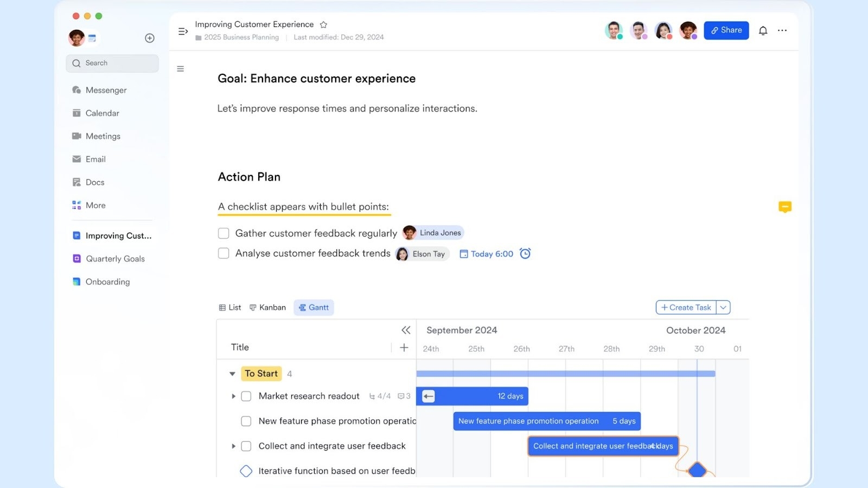Viewport: 868px width, 488px height.
Task: Click the Iterative function milestone diamond marker
Action: [x=246, y=471]
